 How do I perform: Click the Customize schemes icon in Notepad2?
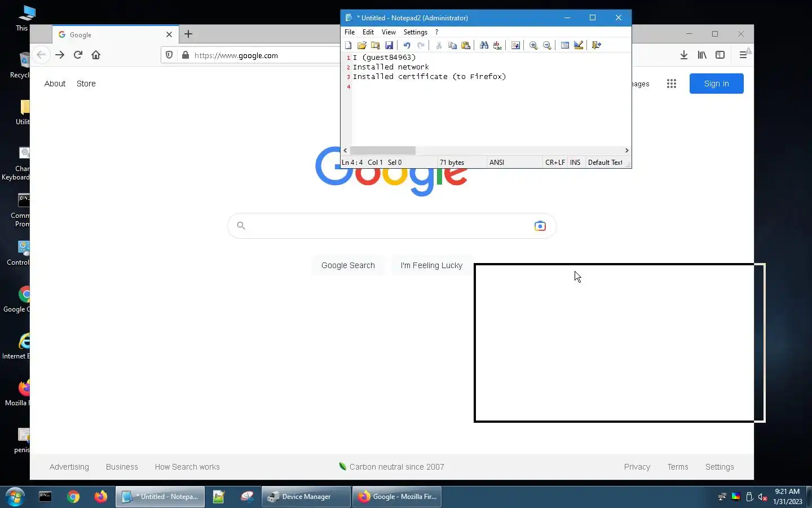[x=579, y=45]
